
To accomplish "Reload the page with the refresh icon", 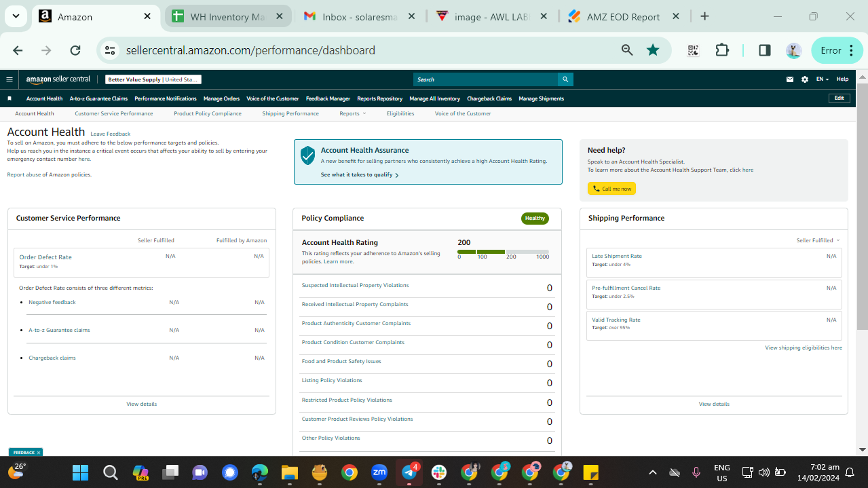I will point(75,50).
